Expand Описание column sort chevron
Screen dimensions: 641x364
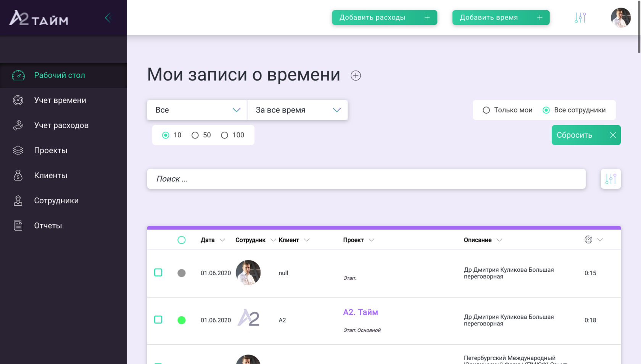coord(499,240)
